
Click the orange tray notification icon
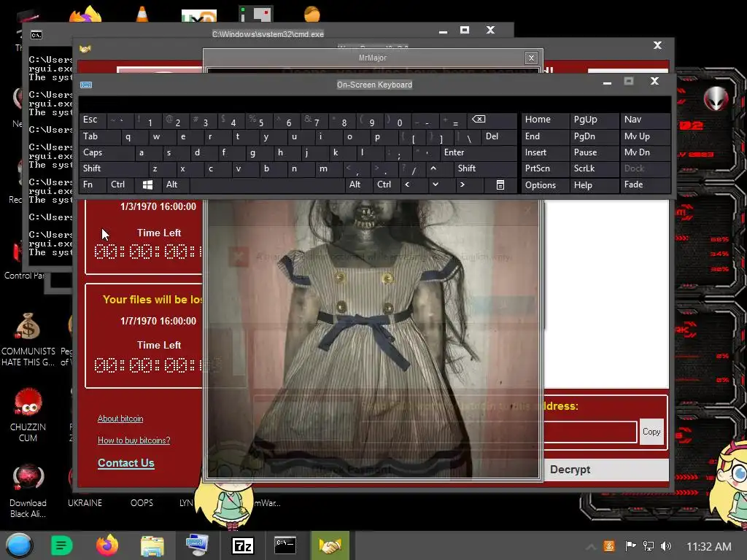coord(609,546)
